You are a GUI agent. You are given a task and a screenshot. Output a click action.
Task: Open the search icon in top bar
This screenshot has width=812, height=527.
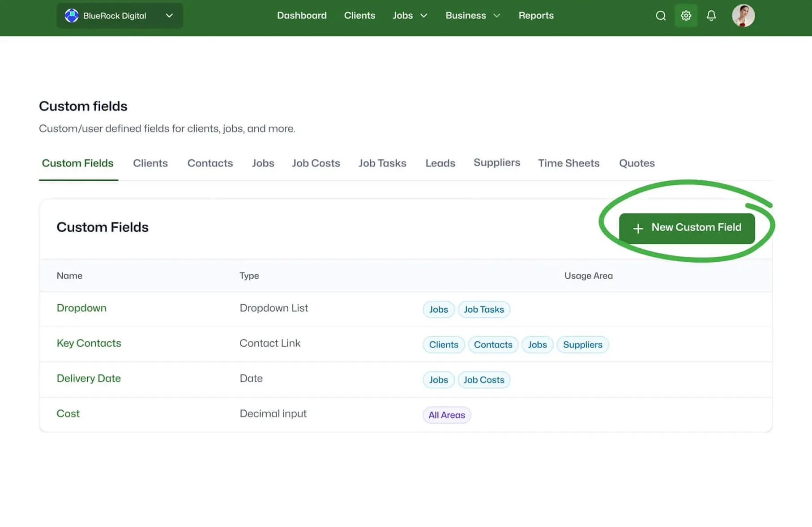[x=661, y=16]
